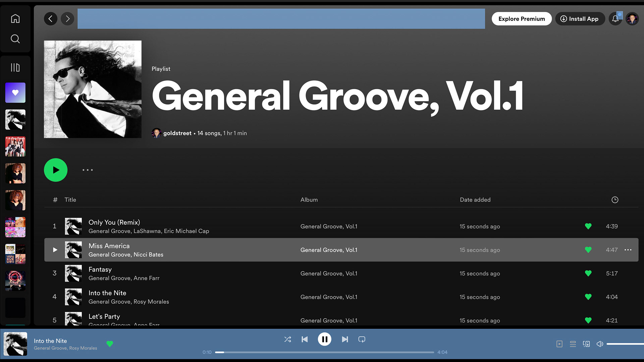
Task: Open Liked Songs playlist tile
Action: click(15, 93)
